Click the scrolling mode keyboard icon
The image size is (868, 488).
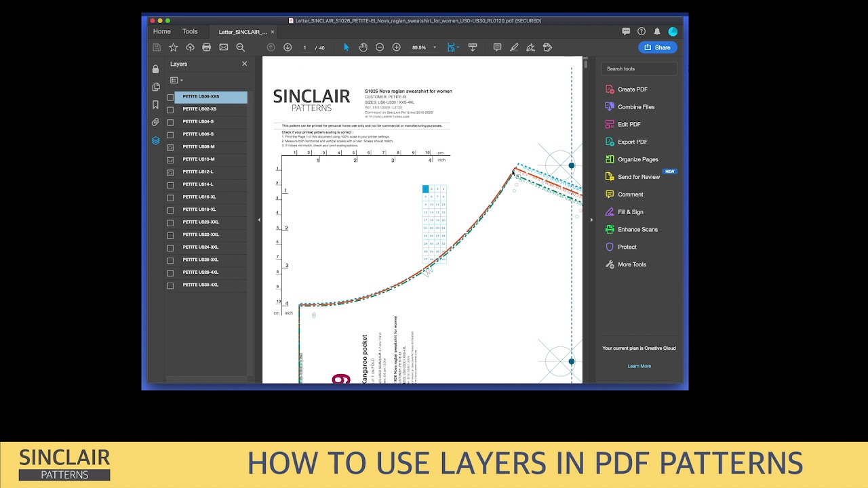(473, 47)
